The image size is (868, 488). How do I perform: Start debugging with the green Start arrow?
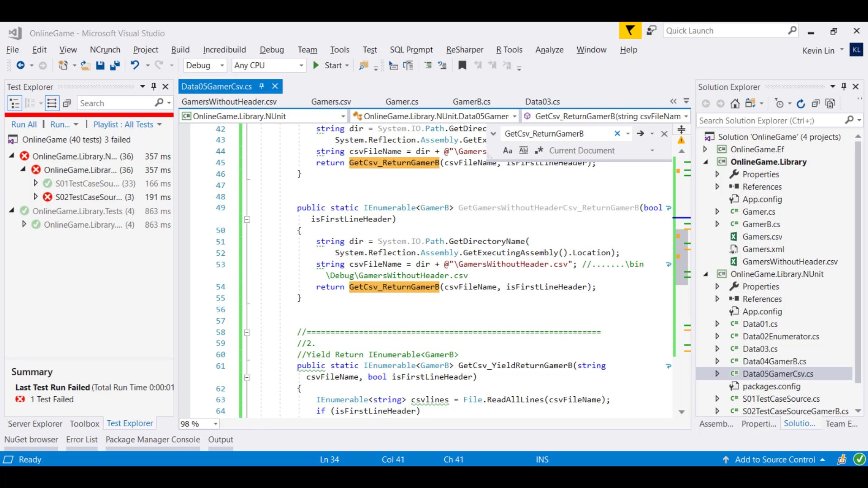(x=316, y=65)
